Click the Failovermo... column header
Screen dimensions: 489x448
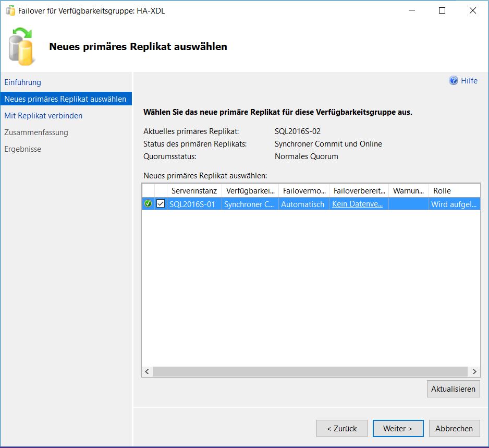point(304,190)
